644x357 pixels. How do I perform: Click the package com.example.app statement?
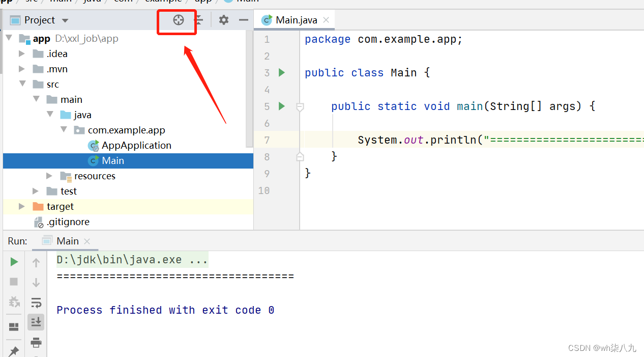click(x=384, y=40)
